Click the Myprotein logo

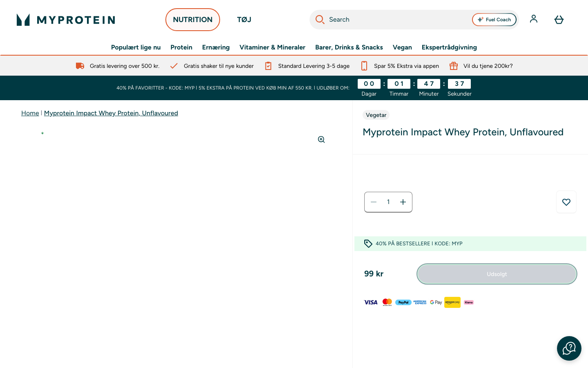click(x=66, y=20)
